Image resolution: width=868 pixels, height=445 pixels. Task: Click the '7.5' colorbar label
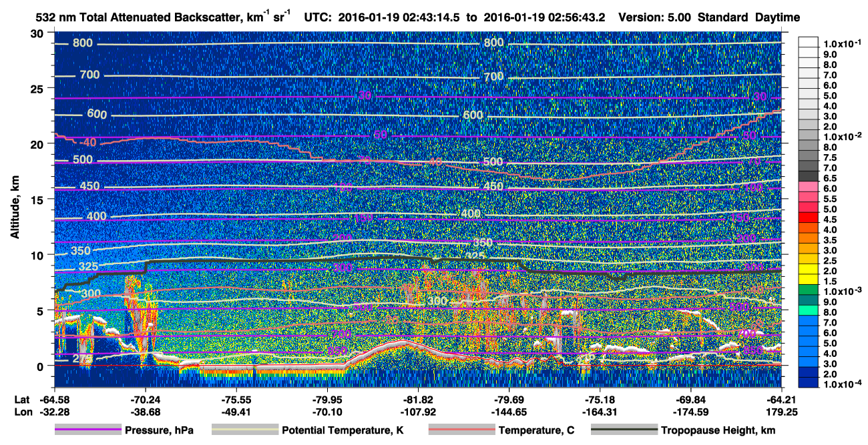click(829, 157)
